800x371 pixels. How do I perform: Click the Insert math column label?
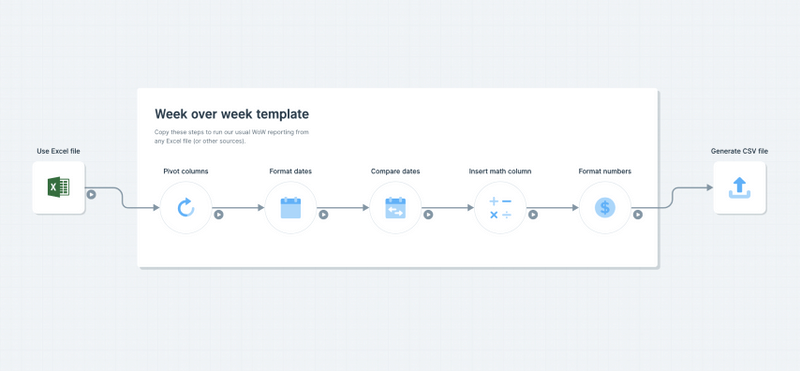(x=500, y=171)
